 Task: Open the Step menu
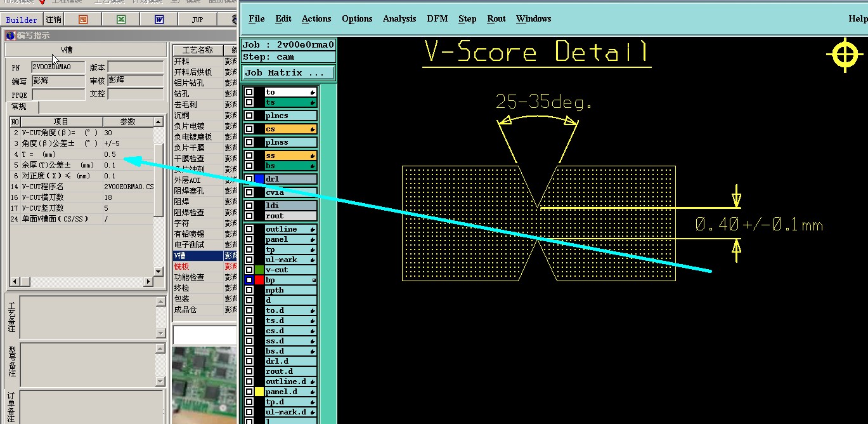pos(467,18)
